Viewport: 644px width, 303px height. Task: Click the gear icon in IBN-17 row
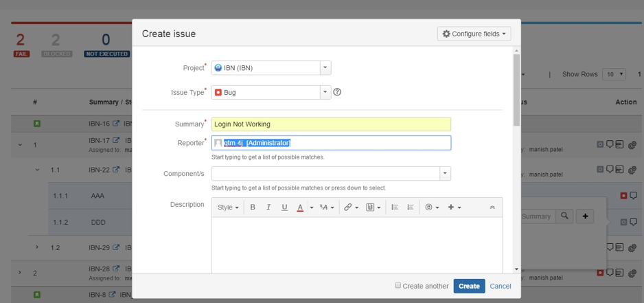632,145
